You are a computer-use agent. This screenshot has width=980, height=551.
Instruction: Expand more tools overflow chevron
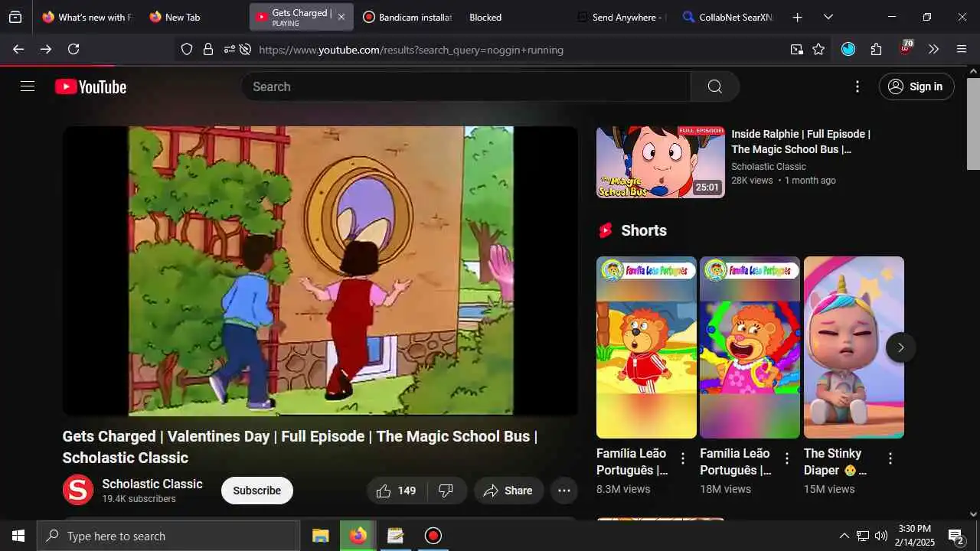(x=933, y=49)
